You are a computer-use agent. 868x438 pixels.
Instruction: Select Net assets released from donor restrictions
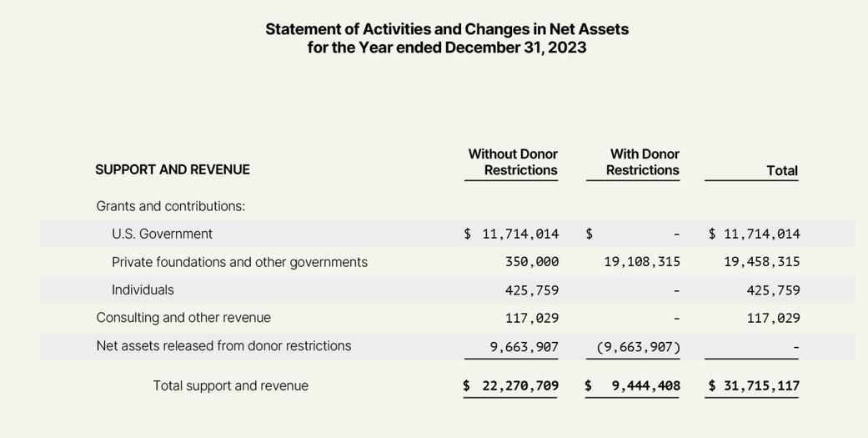(223, 346)
